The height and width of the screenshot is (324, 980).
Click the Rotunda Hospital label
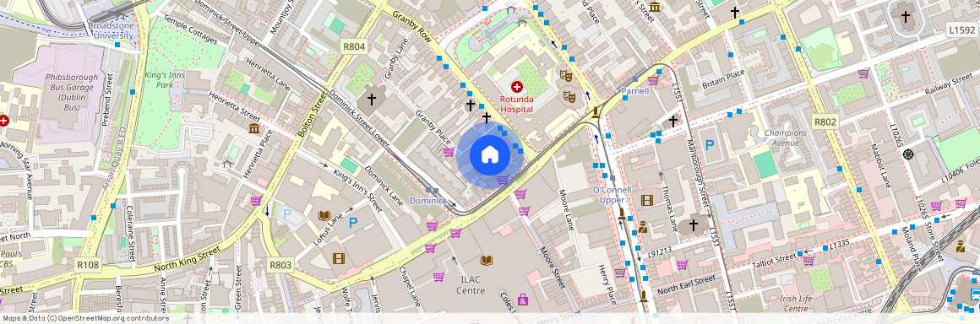point(516,105)
